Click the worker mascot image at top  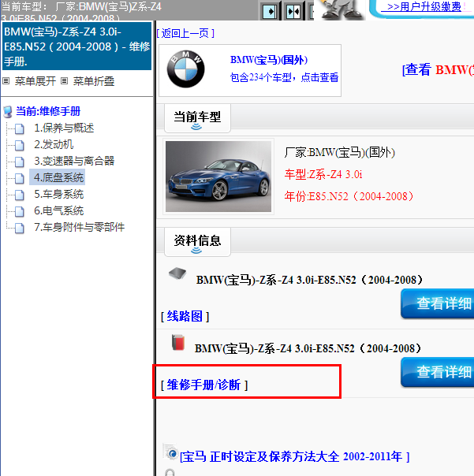point(342,9)
